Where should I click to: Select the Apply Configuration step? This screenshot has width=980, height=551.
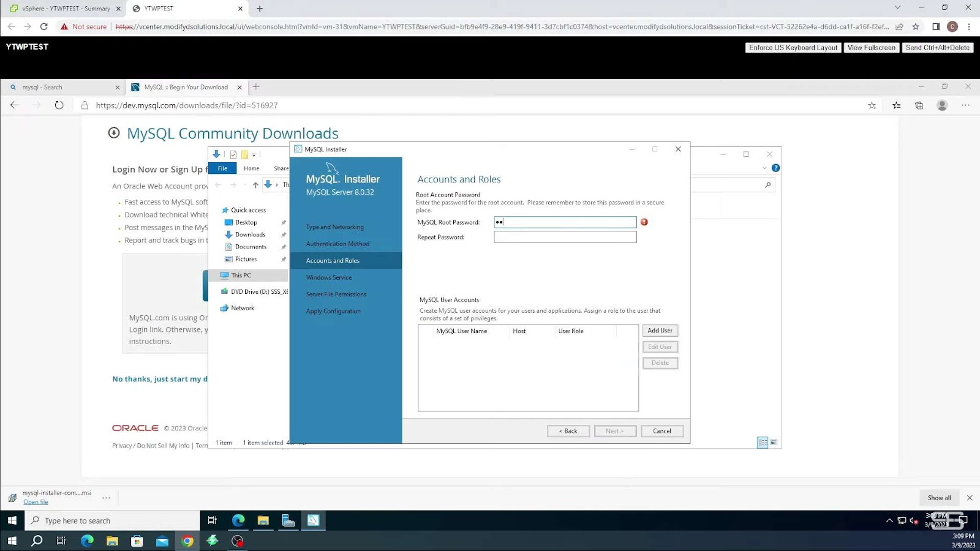pyautogui.click(x=333, y=311)
